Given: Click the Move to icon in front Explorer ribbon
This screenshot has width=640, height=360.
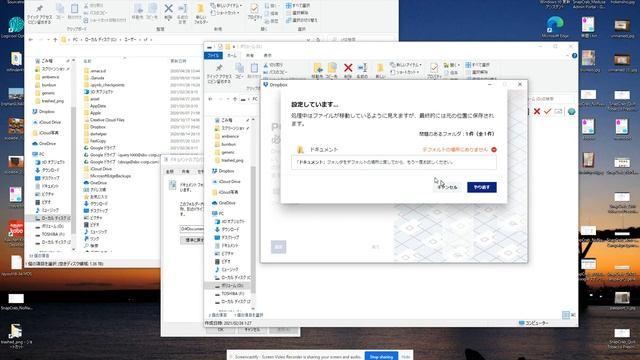Looking at the screenshot, I should (x=318, y=68).
